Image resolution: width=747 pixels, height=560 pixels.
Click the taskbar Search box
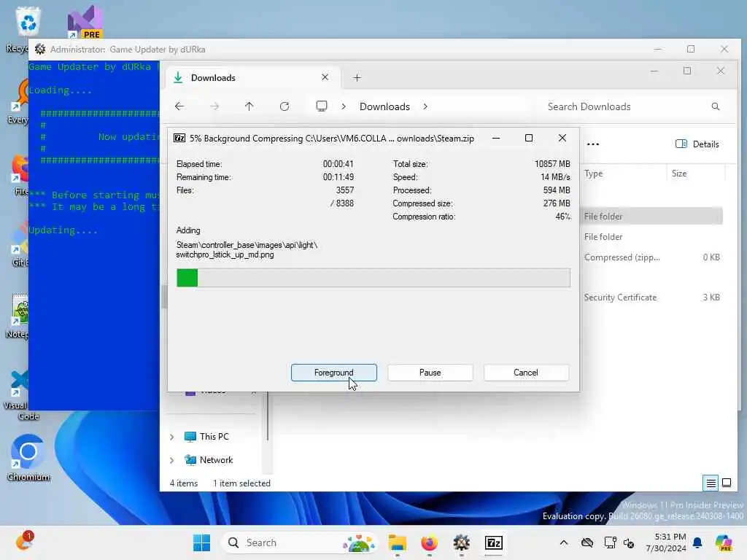coord(298,542)
